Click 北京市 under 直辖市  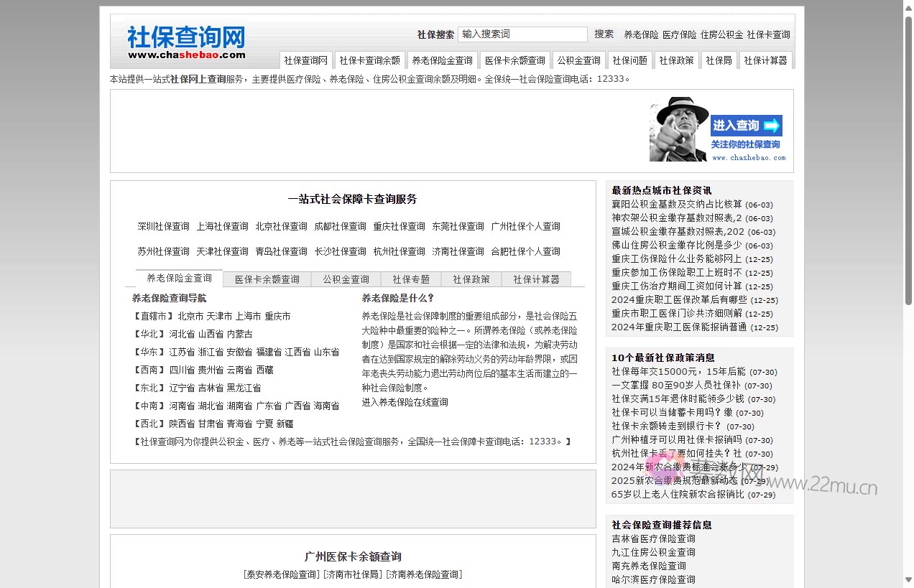tap(192, 315)
